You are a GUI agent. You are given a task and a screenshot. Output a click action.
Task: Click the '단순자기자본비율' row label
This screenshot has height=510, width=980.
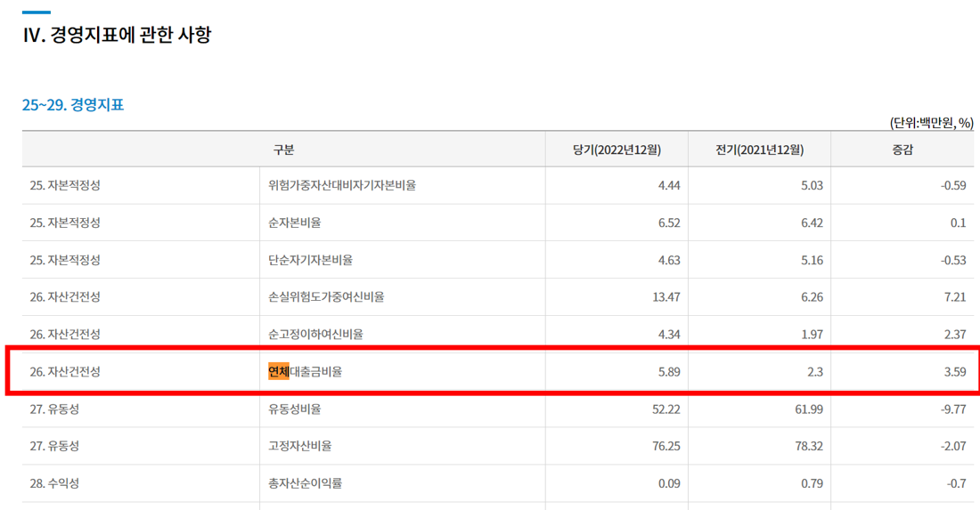click(310, 260)
